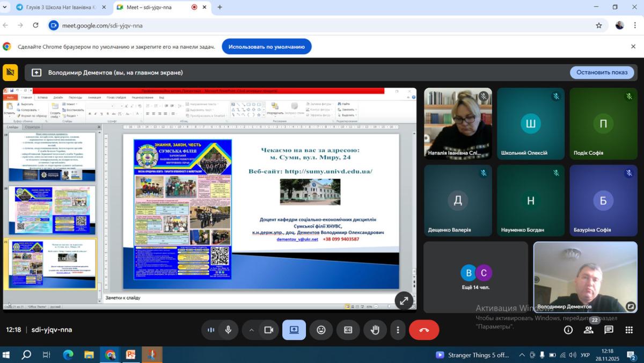Expand shared presentation to full screen
The height and width of the screenshot is (363, 644).
point(404,301)
